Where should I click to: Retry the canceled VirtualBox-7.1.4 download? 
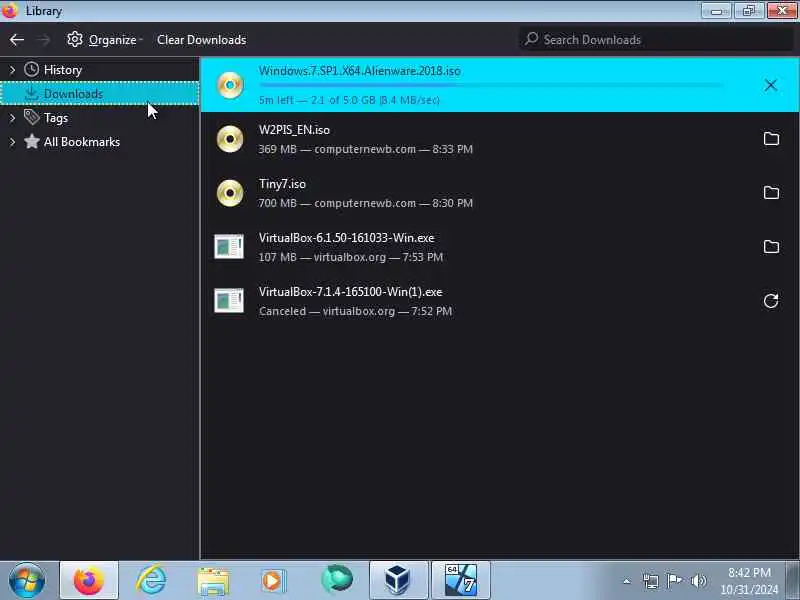tap(771, 301)
